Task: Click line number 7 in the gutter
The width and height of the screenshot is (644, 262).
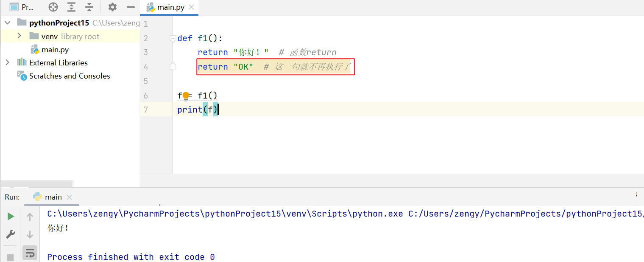Action: pyautogui.click(x=146, y=110)
